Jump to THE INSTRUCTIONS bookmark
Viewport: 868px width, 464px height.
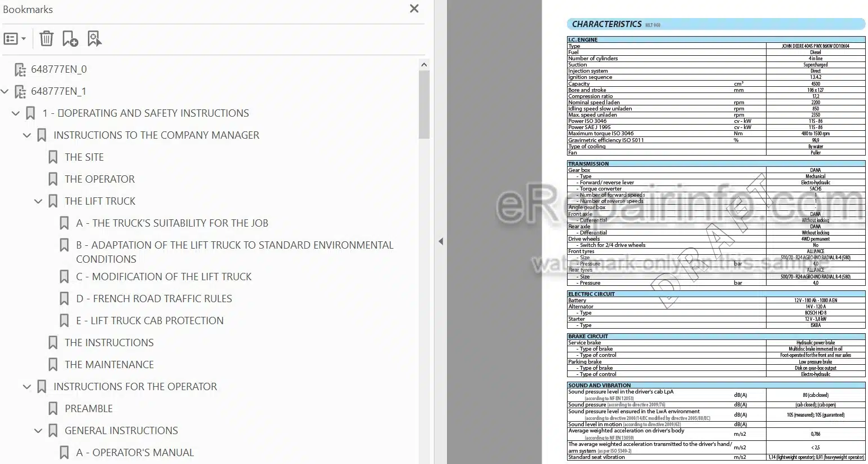pyautogui.click(x=109, y=343)
